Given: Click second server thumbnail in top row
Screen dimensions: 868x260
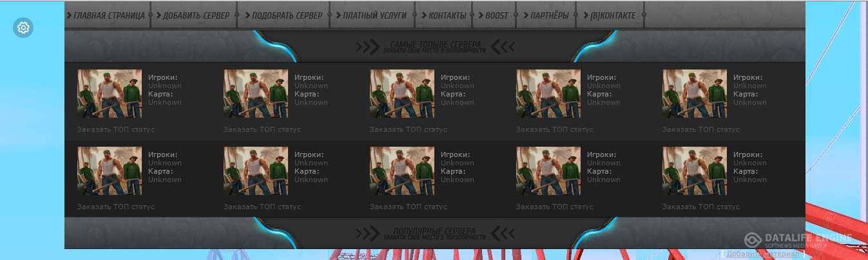Looking at the screenshot, I should [x=256, y=94].
